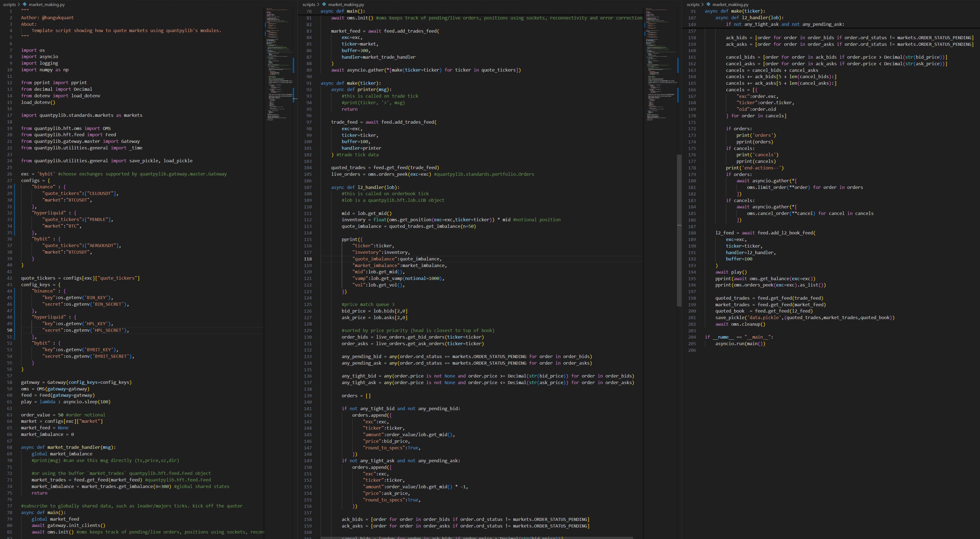Click 'play = lambda : asyncio.sleep(100)' line

click(x=66, y=402)
